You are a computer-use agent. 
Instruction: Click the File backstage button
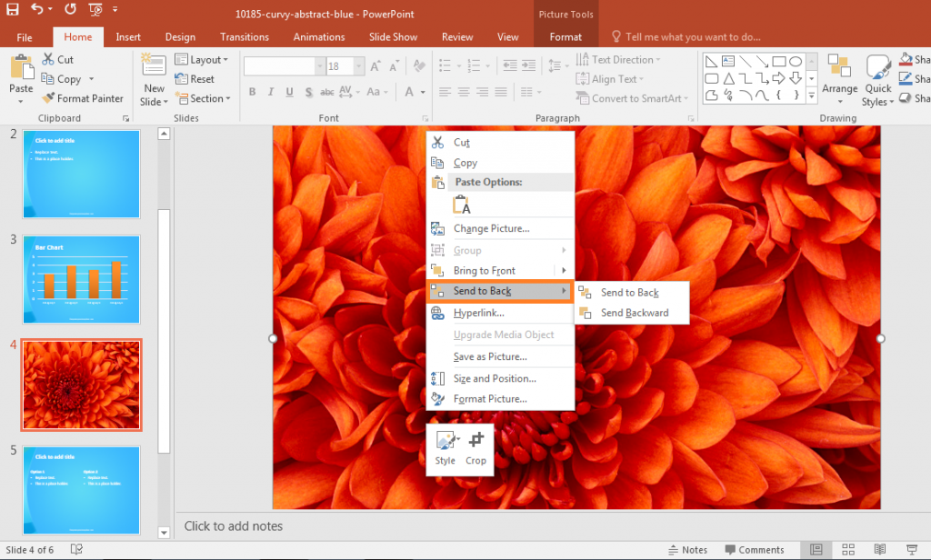25,37
